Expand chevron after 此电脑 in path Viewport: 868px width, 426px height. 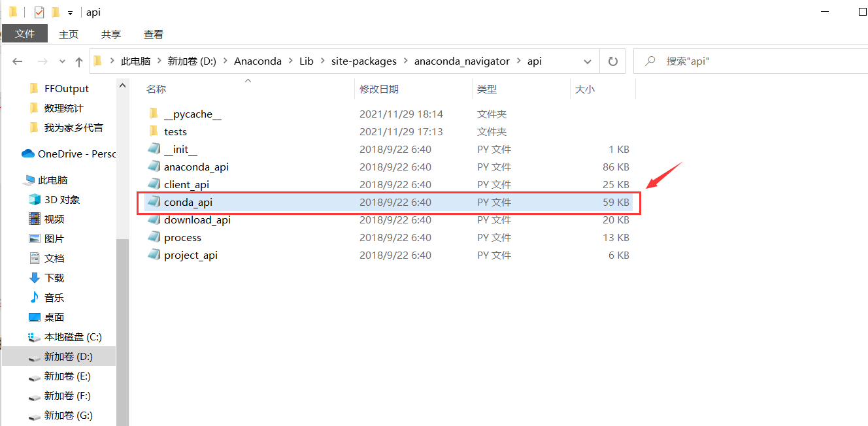pos(159,61)
